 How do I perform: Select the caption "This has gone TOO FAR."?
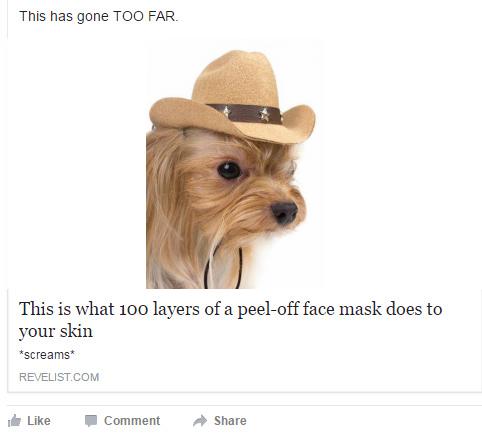pos(99,16)
